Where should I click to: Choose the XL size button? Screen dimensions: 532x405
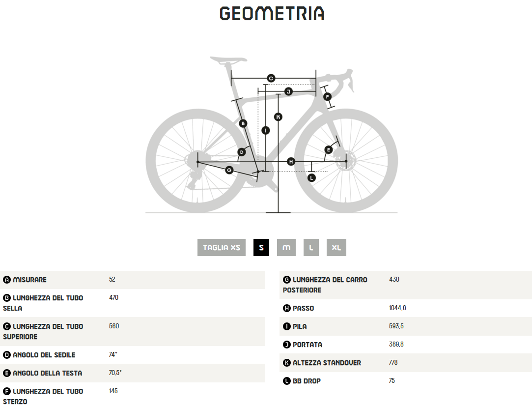click(336, 247)
